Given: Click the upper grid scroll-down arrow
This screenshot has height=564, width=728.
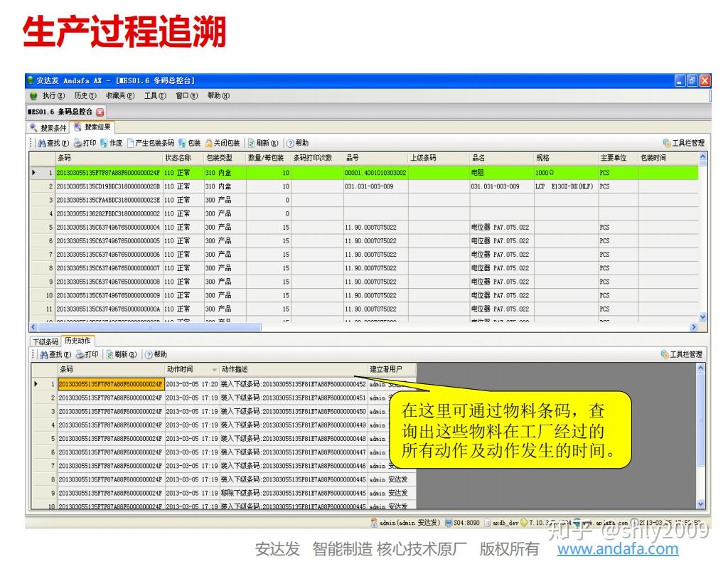Looking at the screenshot, I should (702, 316).
